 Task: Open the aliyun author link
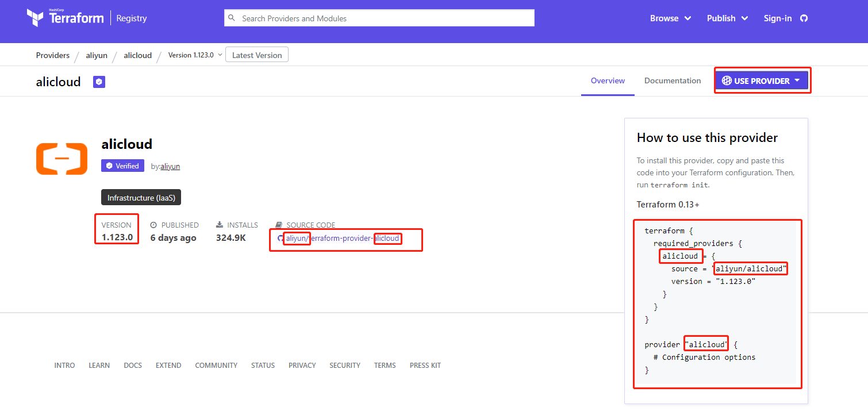[x=170, y=166]
